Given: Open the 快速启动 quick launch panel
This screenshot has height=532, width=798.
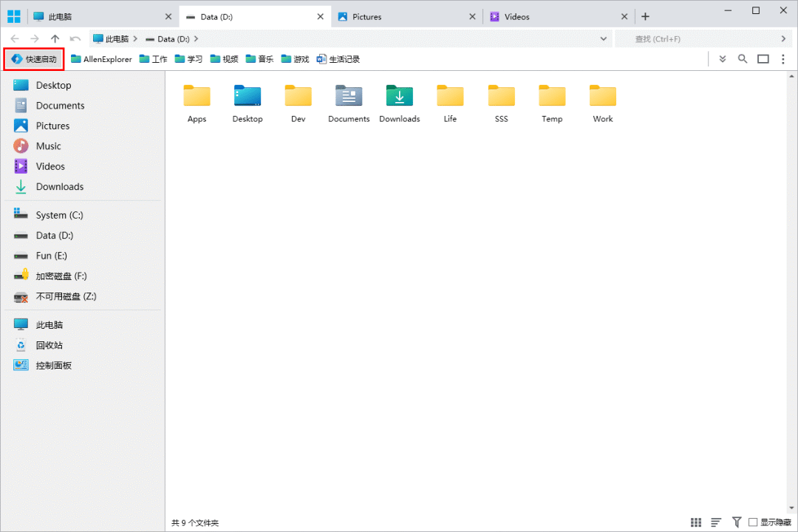Looking at the screenshot, I should [33, 58].
